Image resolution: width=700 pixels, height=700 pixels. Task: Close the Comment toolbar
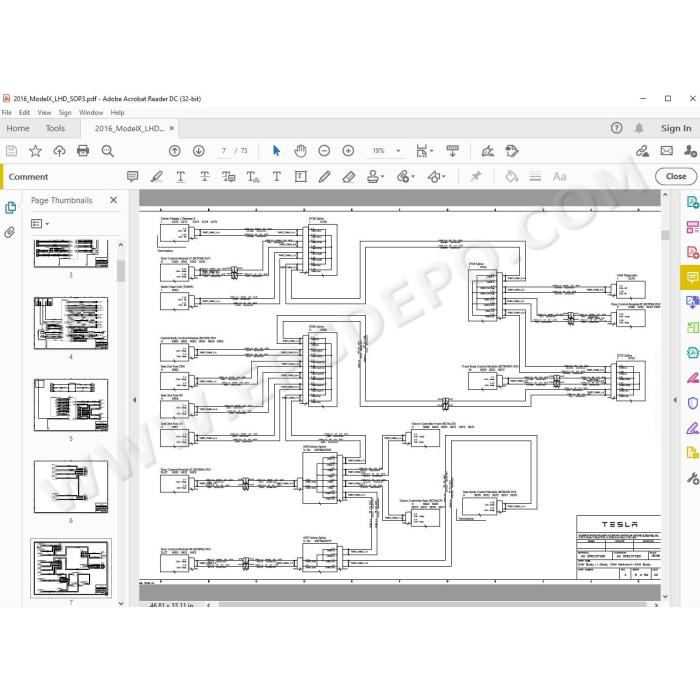coord(675,176)
